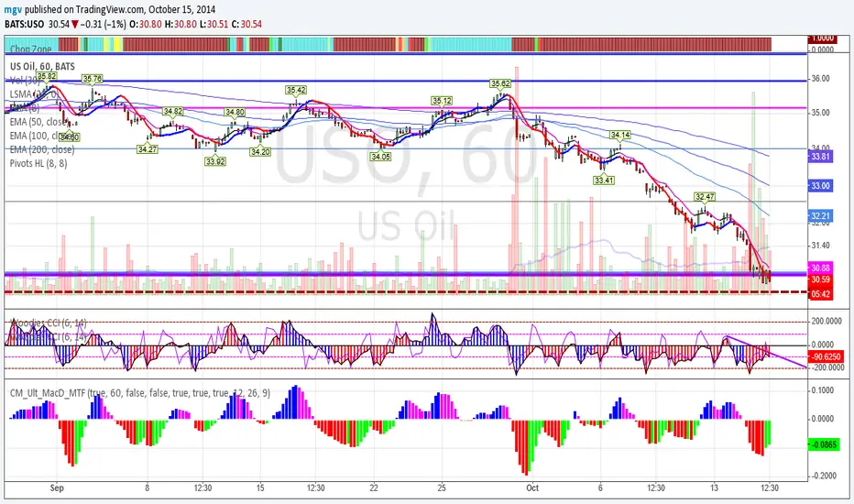This screenshot has height=504, width=854.
Task: Click the 34.20 pivot low label
Action: (x=260, y=152)
